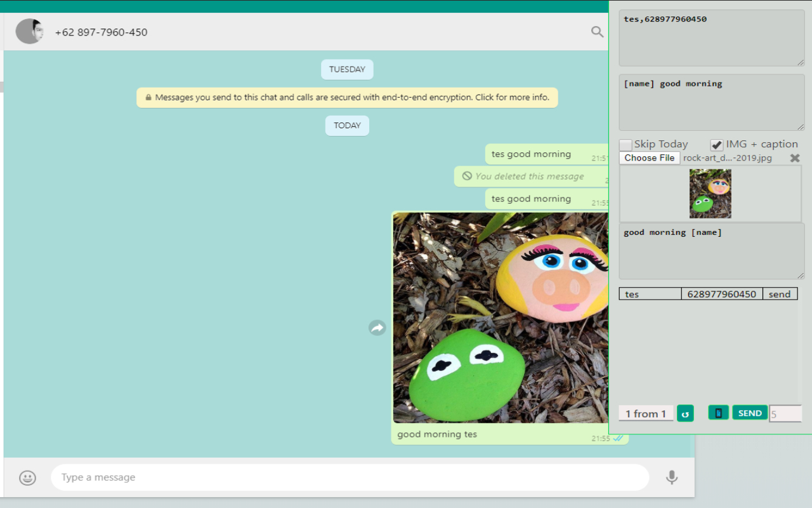Viewport: 812px width, 508px height.
Task: Open the emoji picker
Action: pos(27,478)
